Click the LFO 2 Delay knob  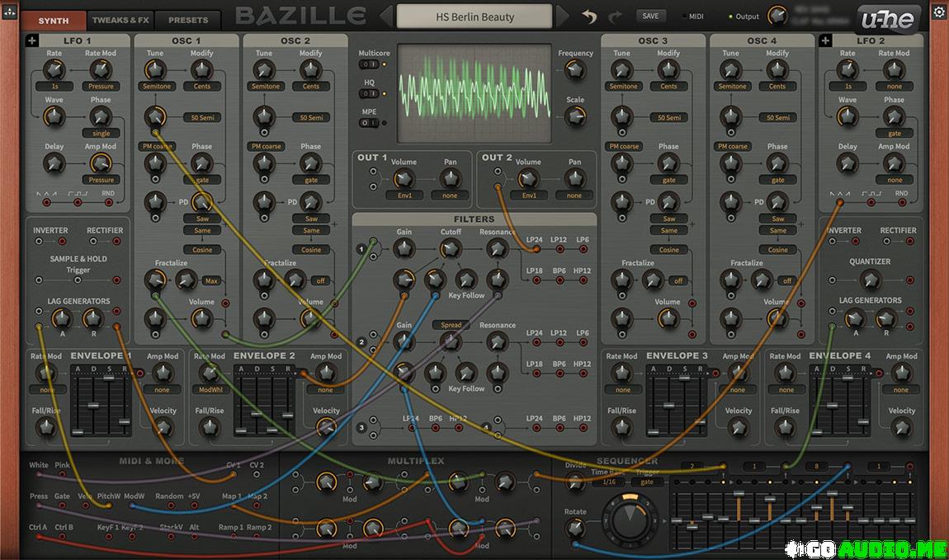(x=847, y=162)
